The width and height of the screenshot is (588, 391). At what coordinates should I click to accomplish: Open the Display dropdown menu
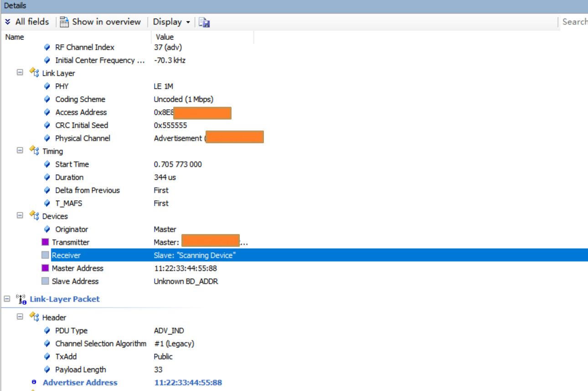click(171, 22)
